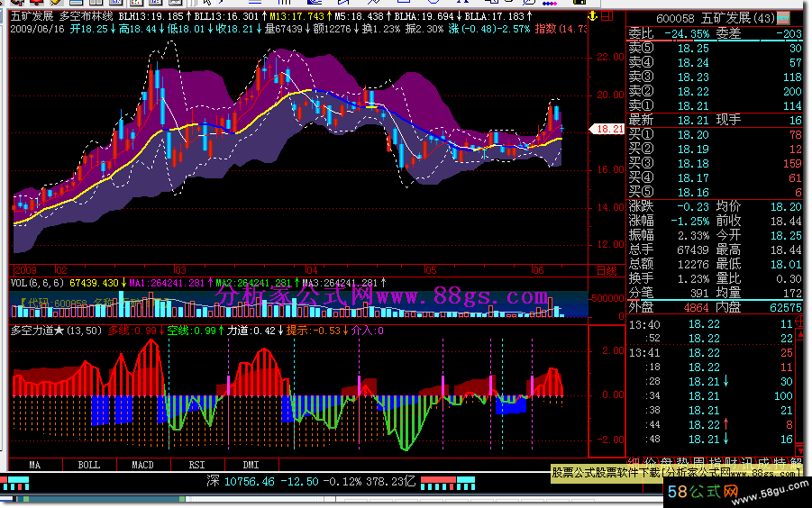Click the 18.21 current price marker on the axis
The height and width of the screenshot is (508, 812).
(x=607, y=129)
